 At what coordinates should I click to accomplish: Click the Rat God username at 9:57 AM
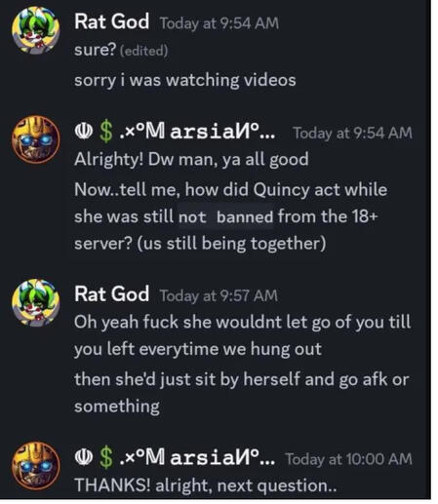pyautogui.click(x=111, y=293)
